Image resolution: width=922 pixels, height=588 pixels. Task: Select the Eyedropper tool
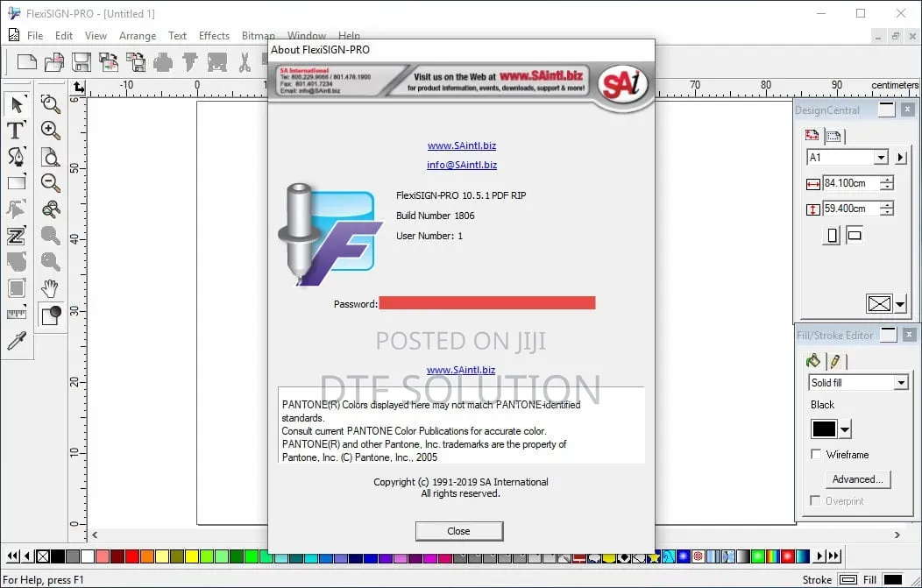[17, 341]
